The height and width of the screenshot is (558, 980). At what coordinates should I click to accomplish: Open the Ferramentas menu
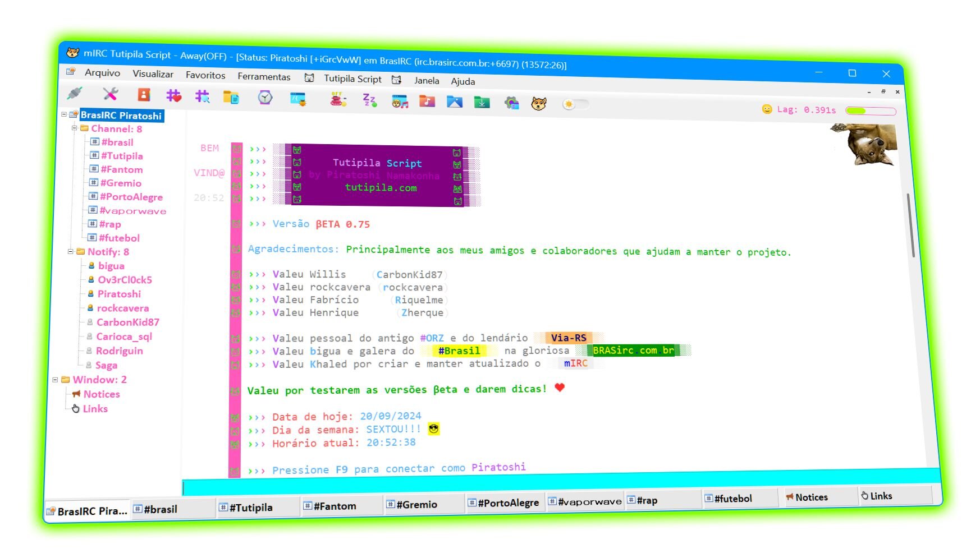tap(264, 76)
